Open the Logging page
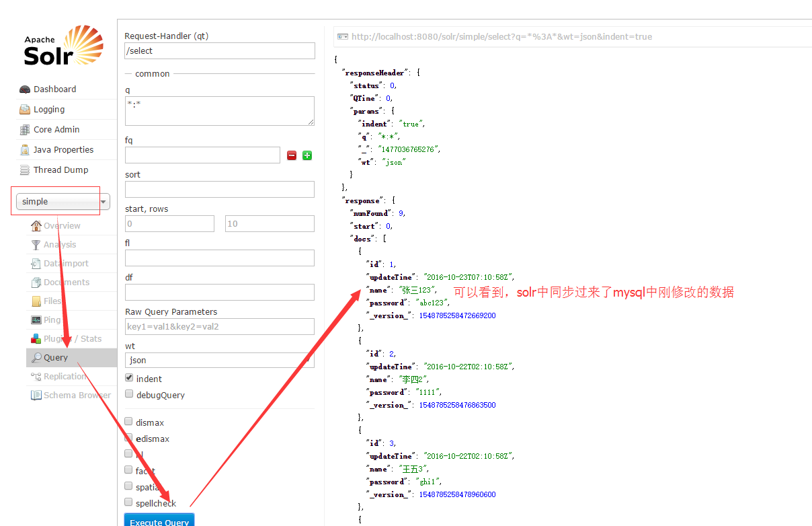 [49, 109]
